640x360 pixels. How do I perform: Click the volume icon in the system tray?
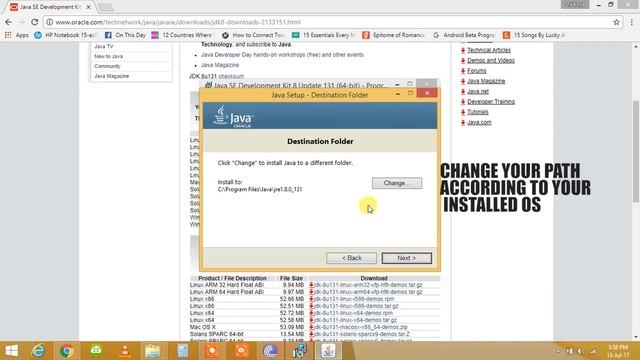point(580,351)
